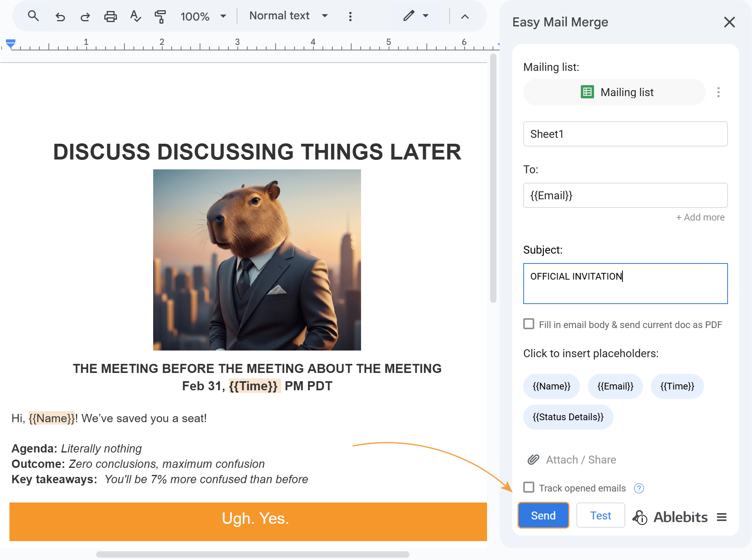
Task: Open the editing mode pencil menu
Action: point(416,16)
